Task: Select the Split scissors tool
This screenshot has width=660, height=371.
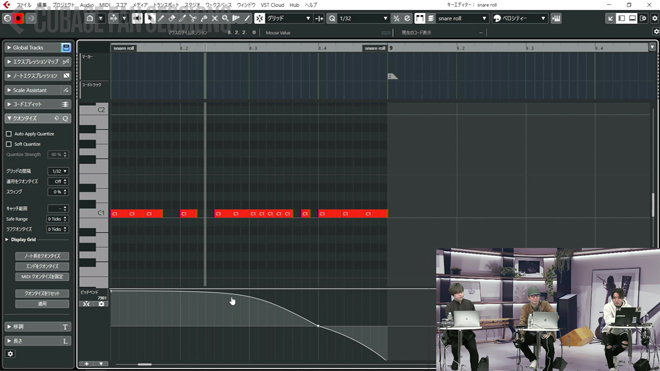Action: (x=193, y=19)
